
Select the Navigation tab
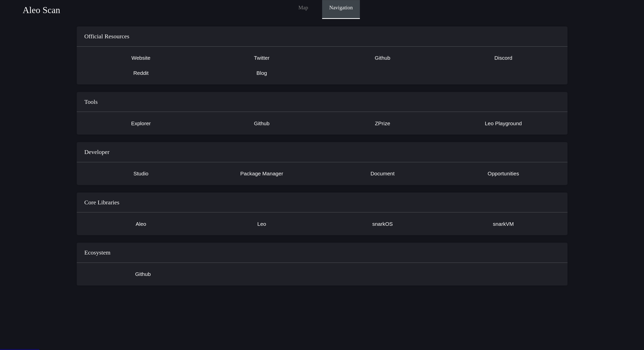341,8
